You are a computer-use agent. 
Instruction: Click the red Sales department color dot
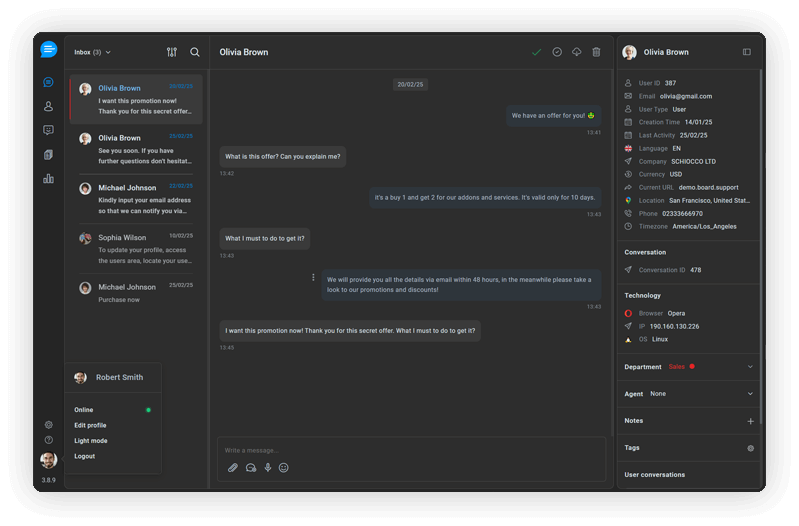pyautogui.click(x=692, y=366)
